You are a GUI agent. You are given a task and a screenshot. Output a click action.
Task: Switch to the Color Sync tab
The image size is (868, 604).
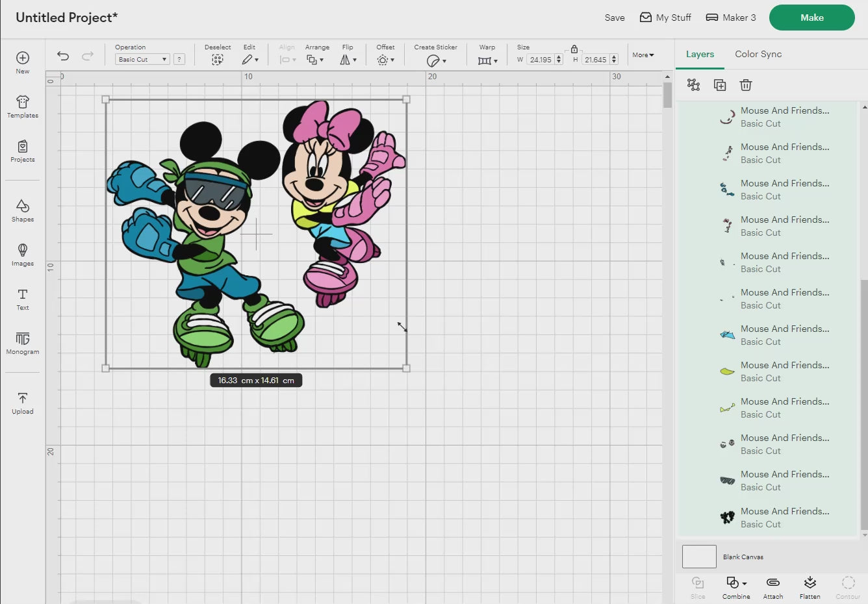click(758, 54)
